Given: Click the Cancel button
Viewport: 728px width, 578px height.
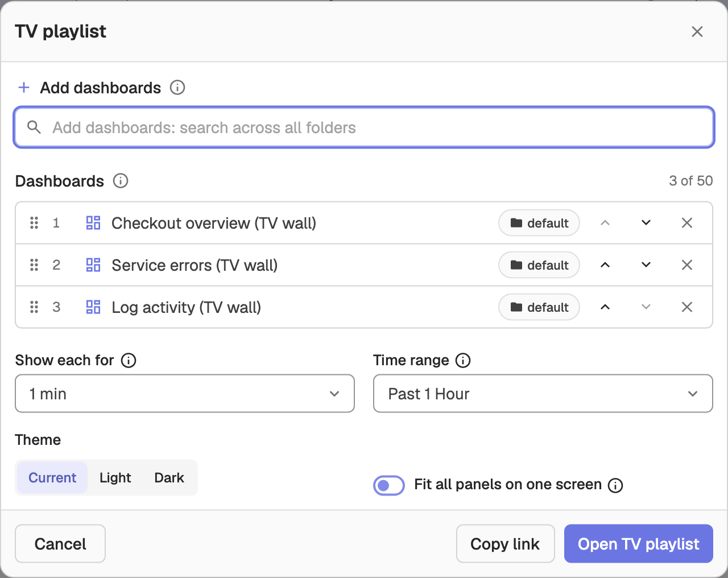Looking at the screenshot, I should pyautogui.click(x=60, y=544).
